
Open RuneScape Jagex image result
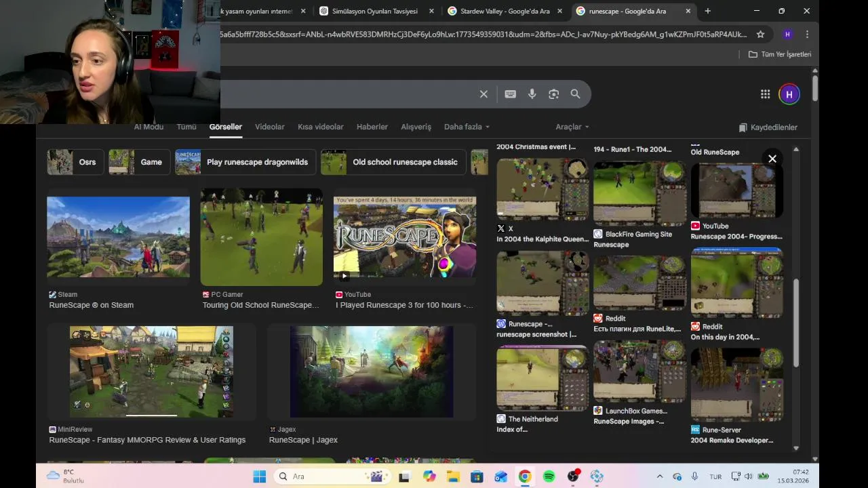click(372, 371)
